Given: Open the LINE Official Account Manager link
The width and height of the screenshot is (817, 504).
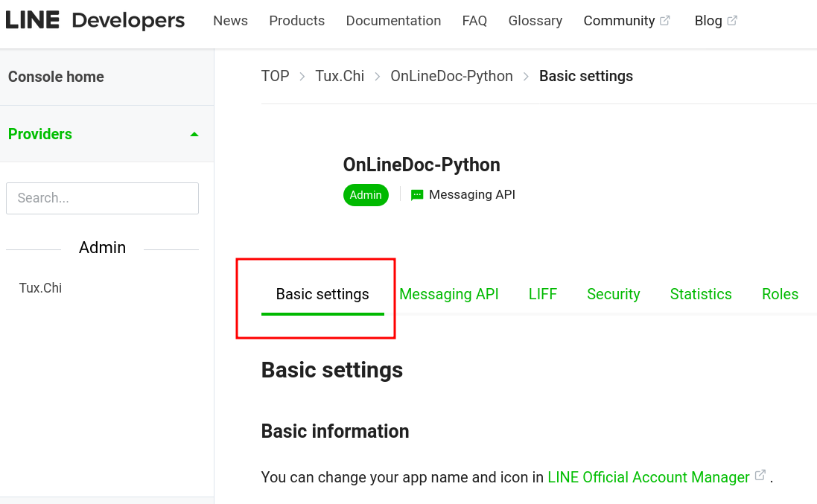Looking at the screenshot, I should tap(648, 476).
